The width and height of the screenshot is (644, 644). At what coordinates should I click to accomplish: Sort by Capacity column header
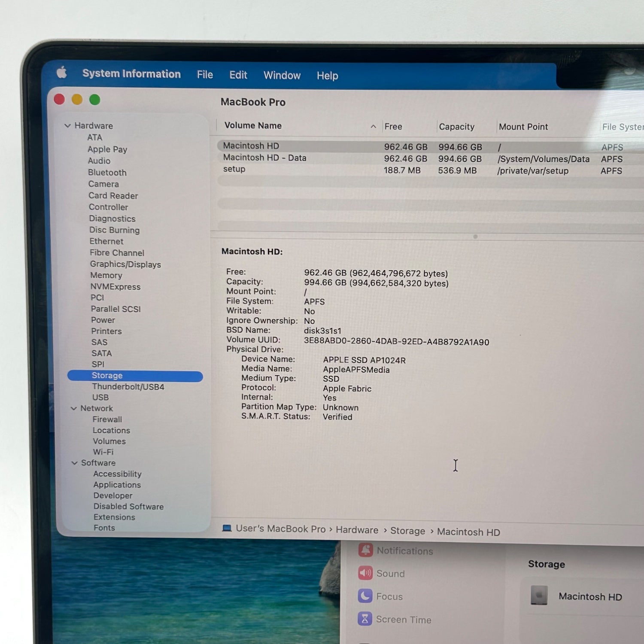click(456, 127)
